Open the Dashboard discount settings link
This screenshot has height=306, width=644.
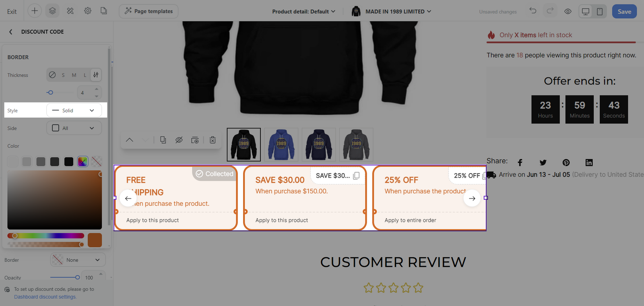click(45, 297)
